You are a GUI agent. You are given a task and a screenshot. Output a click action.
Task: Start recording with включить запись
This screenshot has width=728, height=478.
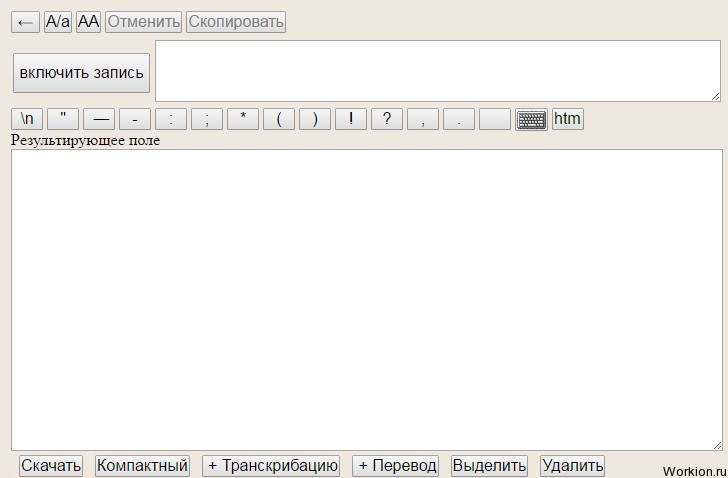(81, 73)
